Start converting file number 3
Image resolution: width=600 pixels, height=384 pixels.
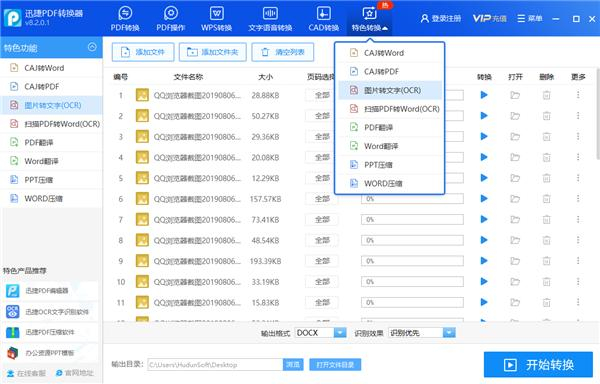[484, 137]
